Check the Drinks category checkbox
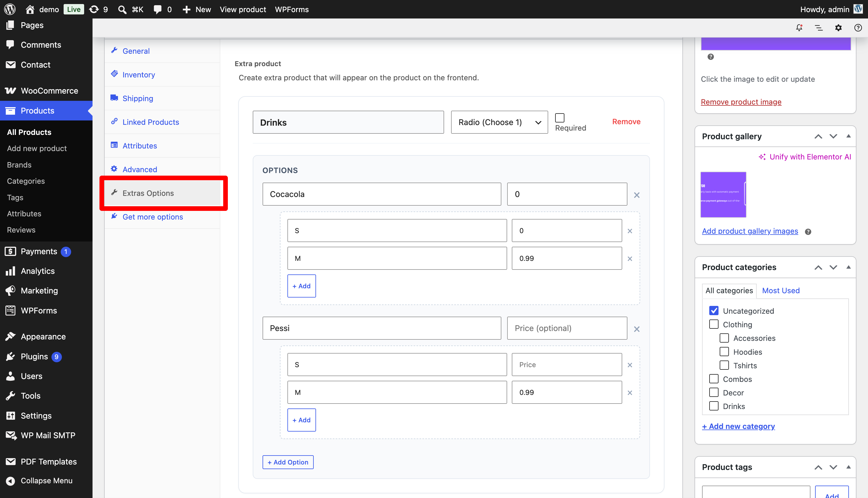The width and height of the screenshot is (868, 498). [x=714, y=406]
